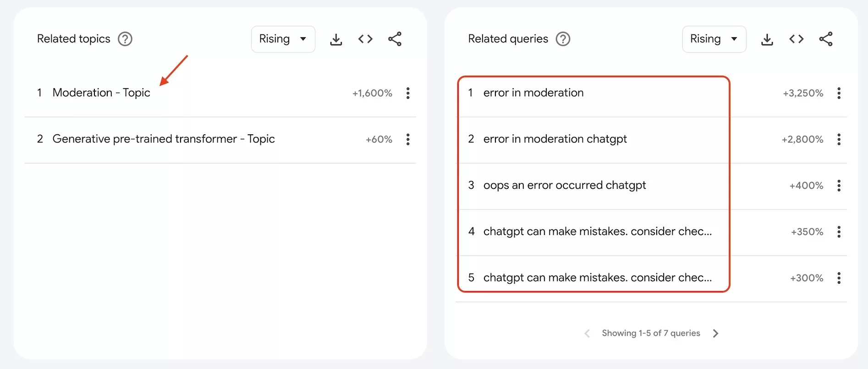Viewport: 868px width, 369px height.
Task: Download the Related queries data
Action: click(767, 39)
